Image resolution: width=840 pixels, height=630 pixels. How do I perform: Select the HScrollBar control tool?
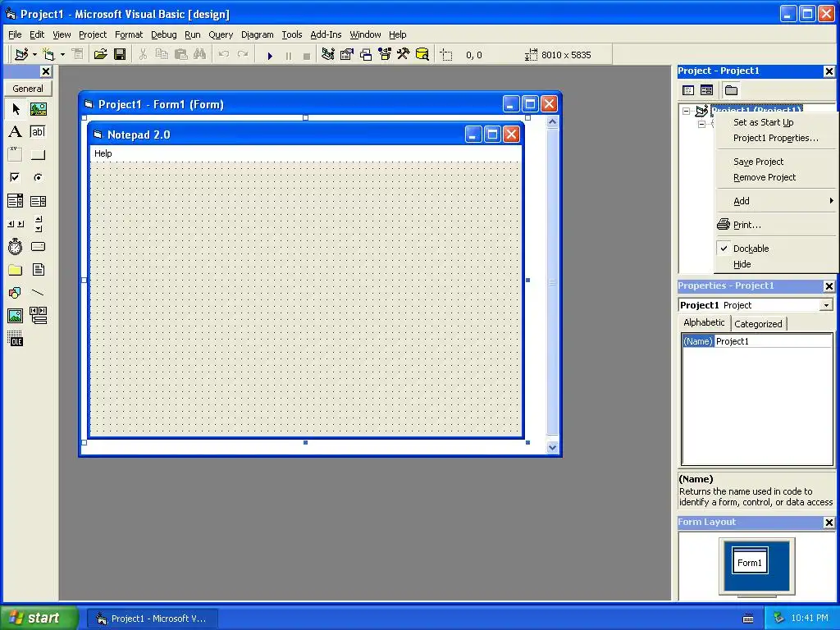(16, 224)
